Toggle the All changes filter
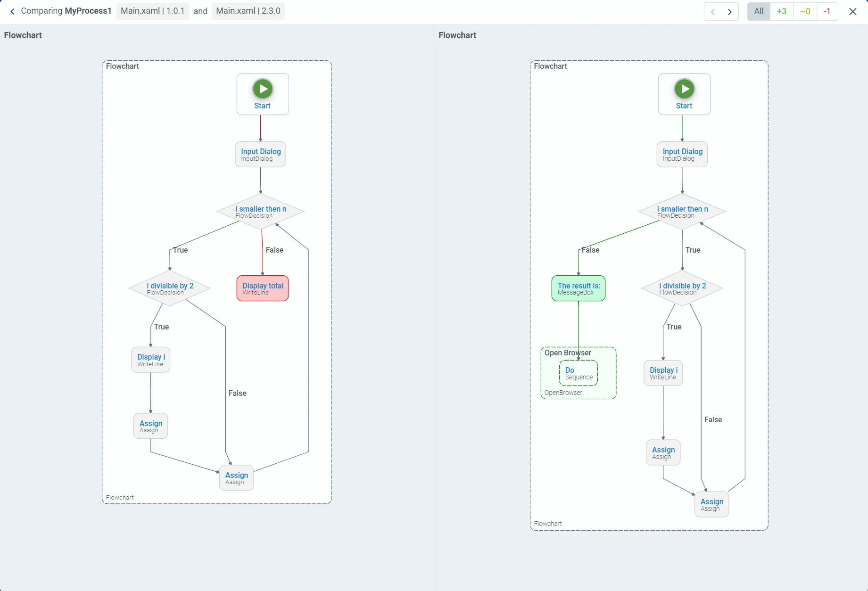This screenshot has width=868, height=591. click(759, 11)
